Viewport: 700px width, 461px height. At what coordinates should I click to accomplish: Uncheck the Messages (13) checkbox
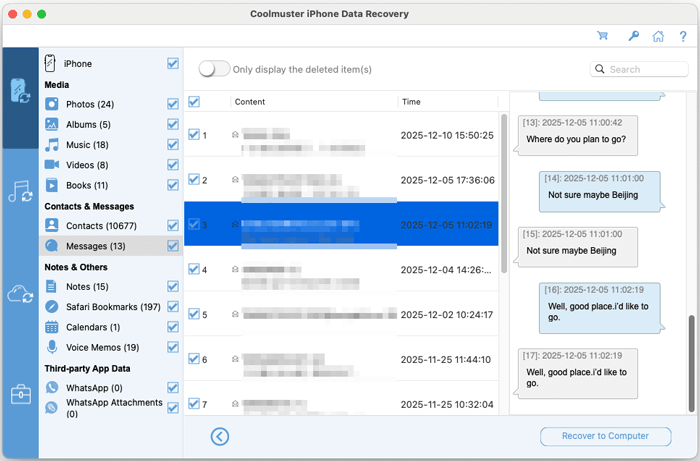click(x=173, y=245)
